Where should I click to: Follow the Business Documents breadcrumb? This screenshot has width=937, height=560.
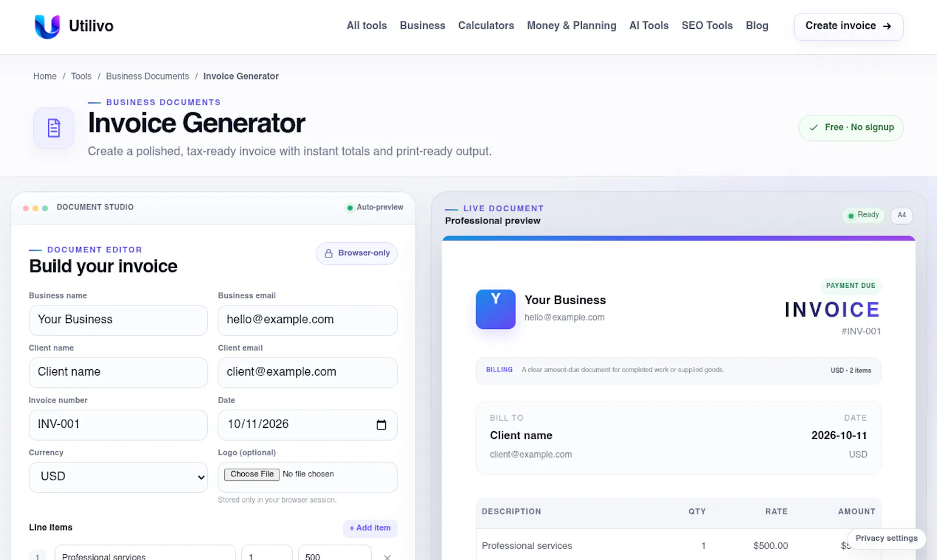148,76
